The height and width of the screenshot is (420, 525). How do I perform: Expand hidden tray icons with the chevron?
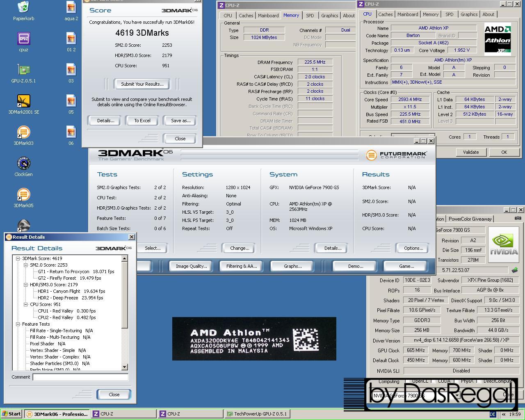(x=504, y=414)
